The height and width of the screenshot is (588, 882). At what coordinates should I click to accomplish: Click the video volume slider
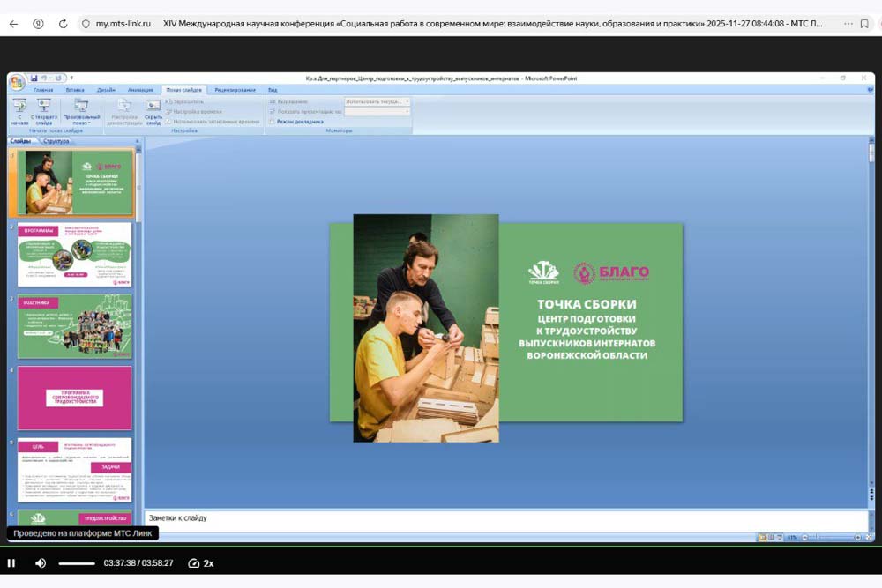77,563
